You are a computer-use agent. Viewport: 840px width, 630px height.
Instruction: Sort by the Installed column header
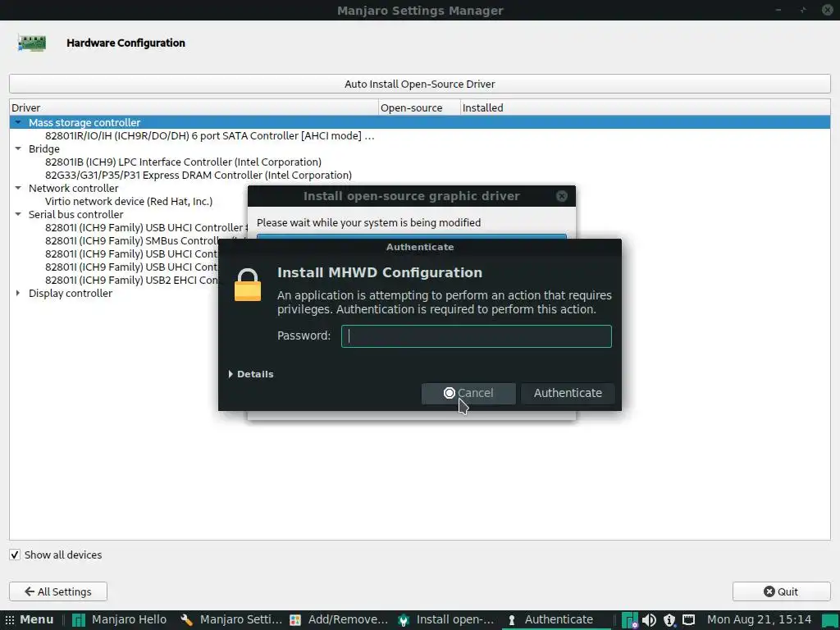coord(645,107)
